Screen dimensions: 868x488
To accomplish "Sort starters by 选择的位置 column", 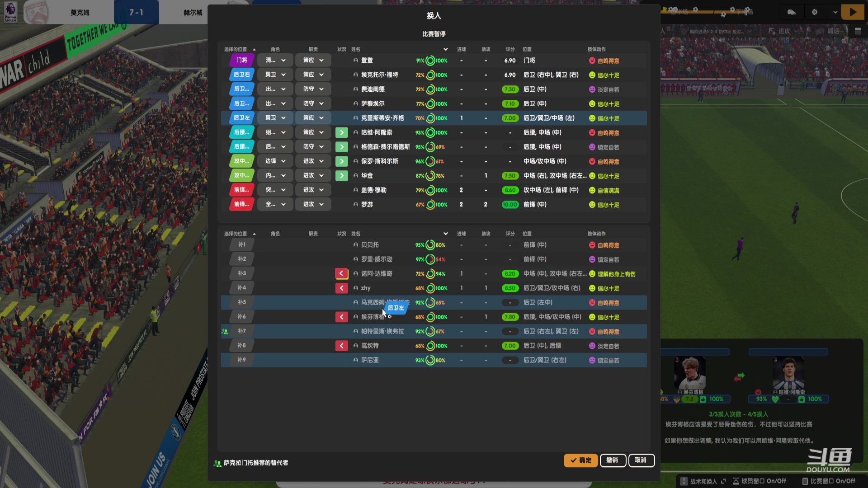I will (236, 49).
